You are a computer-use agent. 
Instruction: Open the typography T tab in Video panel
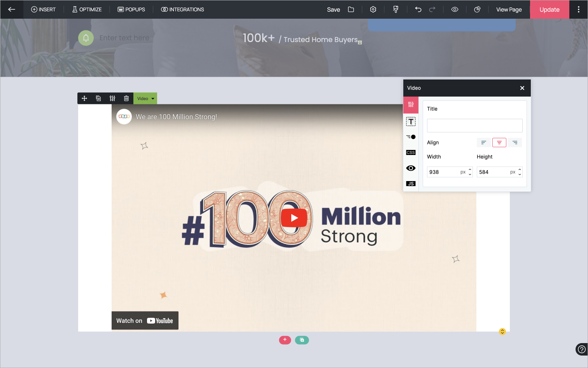411,121
